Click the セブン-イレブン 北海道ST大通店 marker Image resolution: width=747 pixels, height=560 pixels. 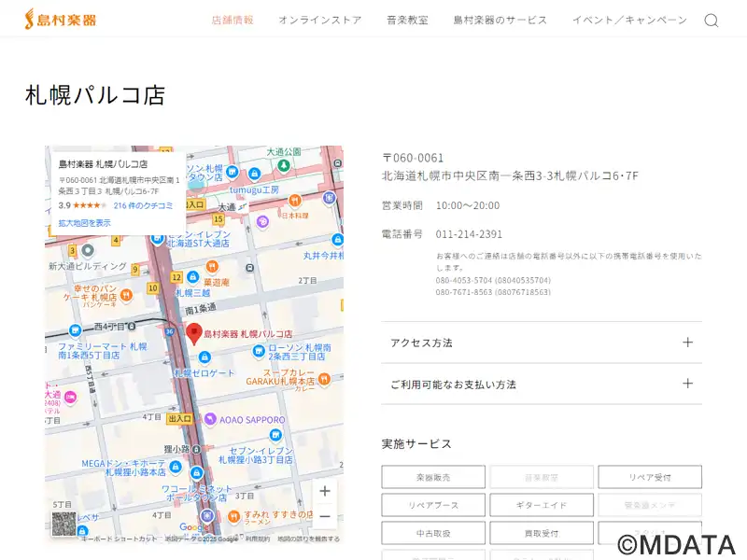coord(157,238)
